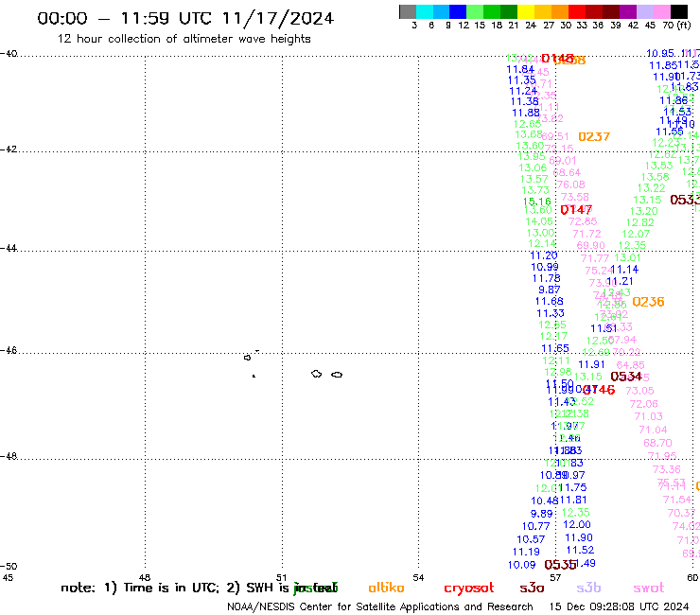Click the blue '11.24' wave height value
The width and height of the screenshot is (700, 615).
click(523, 91)
